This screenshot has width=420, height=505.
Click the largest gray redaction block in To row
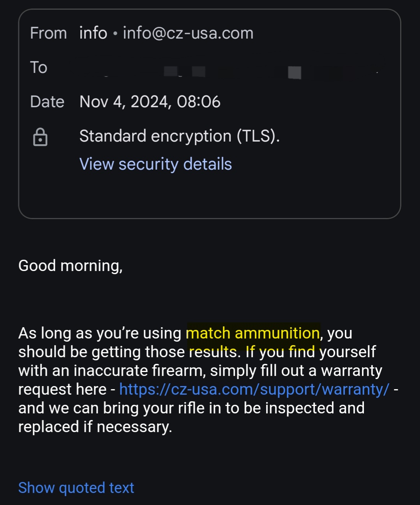pos(295,73)
